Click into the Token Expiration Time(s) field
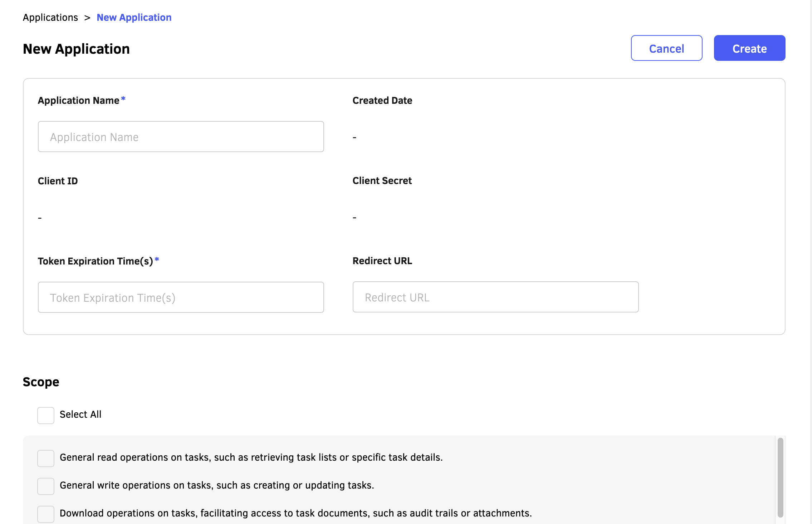812x524 pixels. point(181,297)
